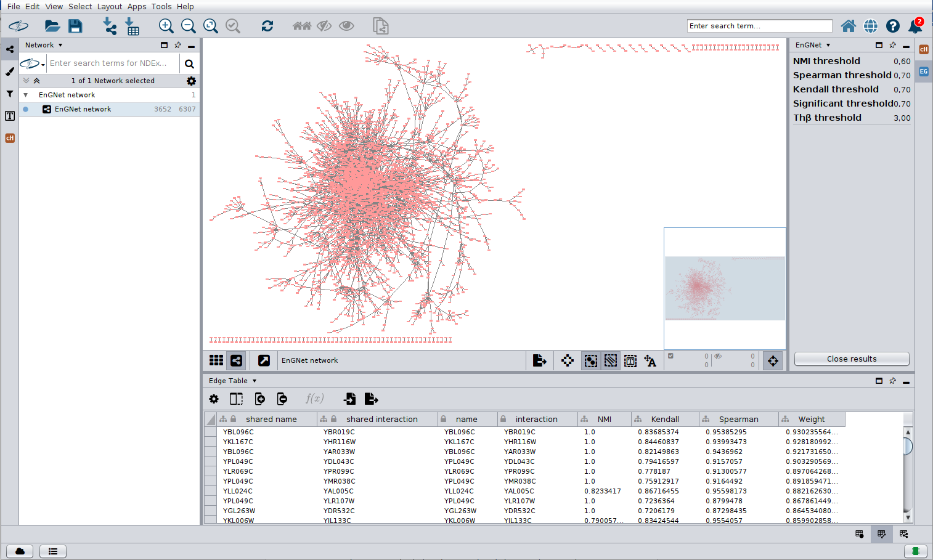Screen dimensions: 933x560
Task: Toggle always show graphics details
Action: [568, 360]
